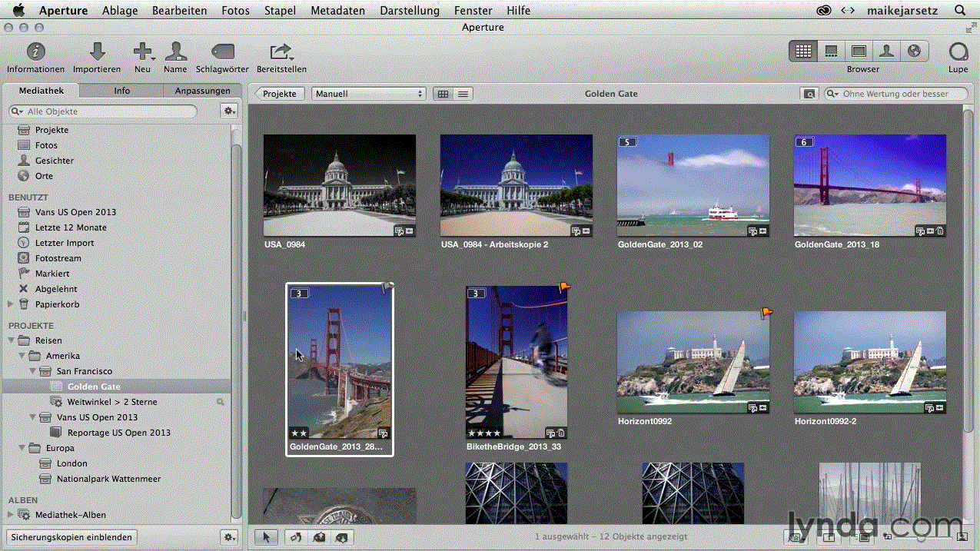Viewport: 980px width, 551px height.
Task: Open the filter HUD button beside search
Action: point(809,94)
